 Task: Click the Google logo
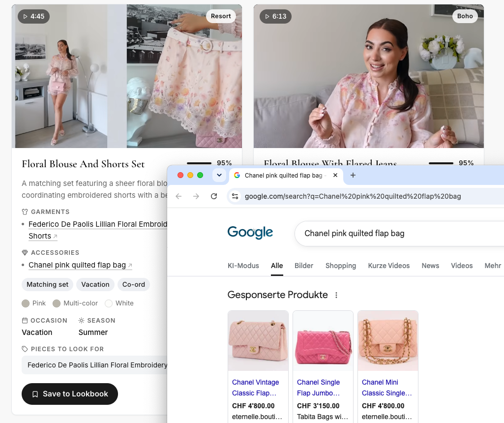[250, 232]
